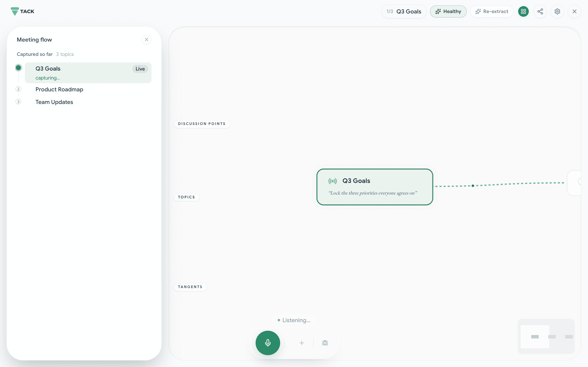This screenshot has width=588, height=367.
Task: Open settings gear icon
Action: pos(557,11)
